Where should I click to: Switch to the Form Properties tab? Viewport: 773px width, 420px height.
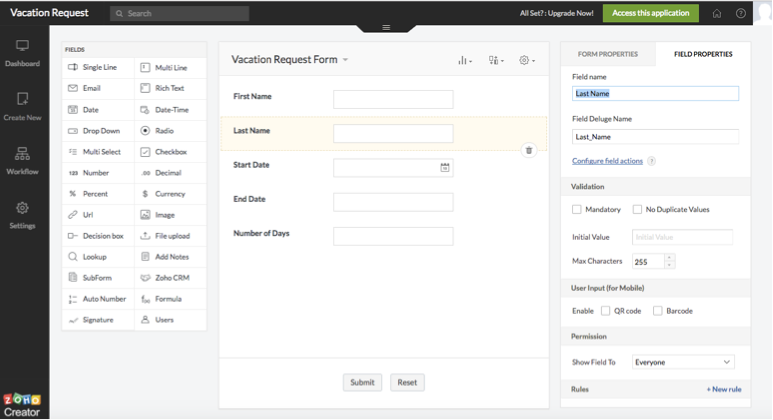click(x=608, y=54)
